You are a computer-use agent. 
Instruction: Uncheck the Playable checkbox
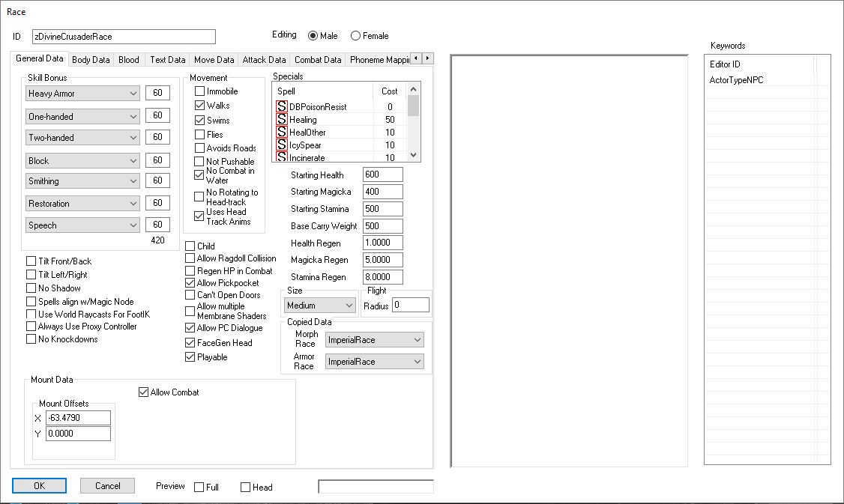[190, 357]
